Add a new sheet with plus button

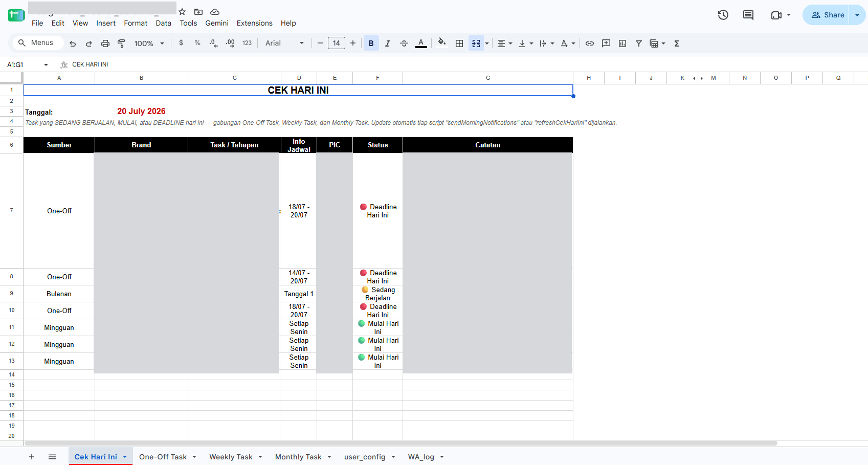coord(32,457)
